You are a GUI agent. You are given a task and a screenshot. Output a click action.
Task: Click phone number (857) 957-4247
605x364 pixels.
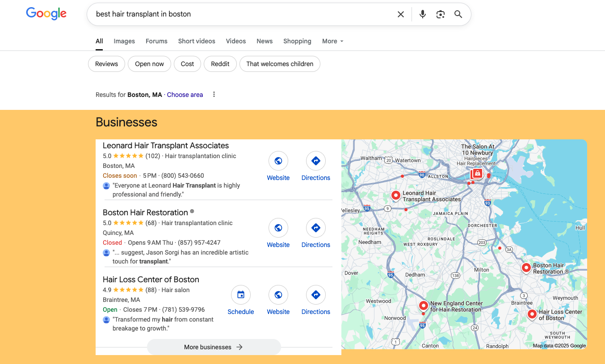pyautogui.click(x=199, y=243)
